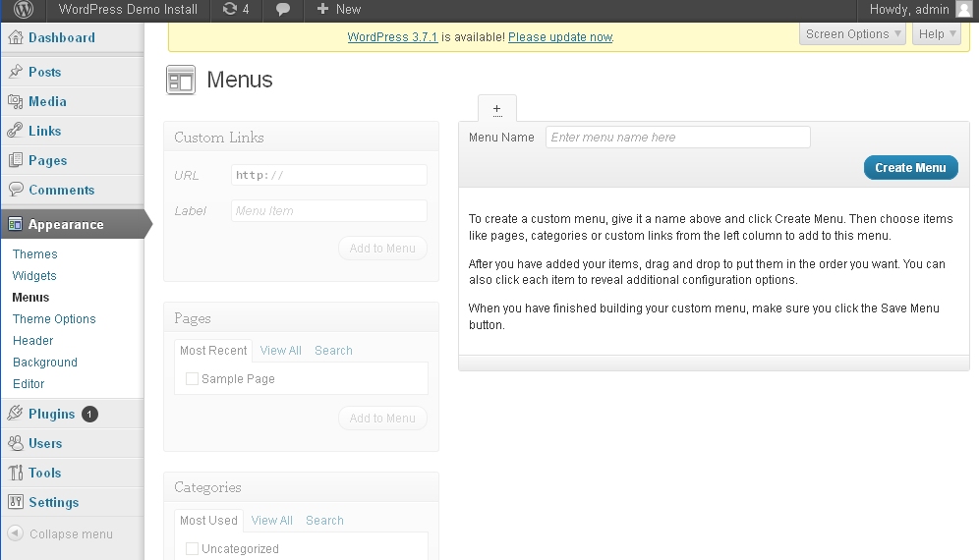
Task: Click the Appearance icon in sidebar
Action: click(x=16, y=224)
